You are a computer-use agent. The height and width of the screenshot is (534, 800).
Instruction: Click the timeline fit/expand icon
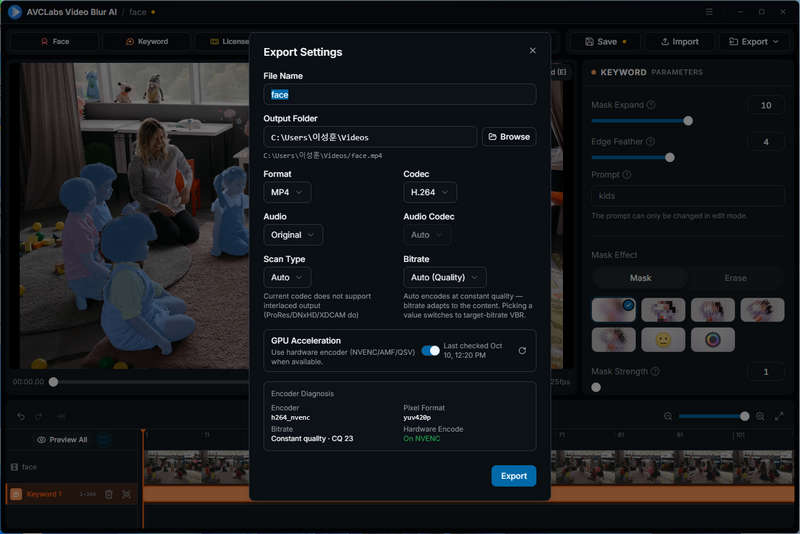pyautogui.click(x=779, y=416)
